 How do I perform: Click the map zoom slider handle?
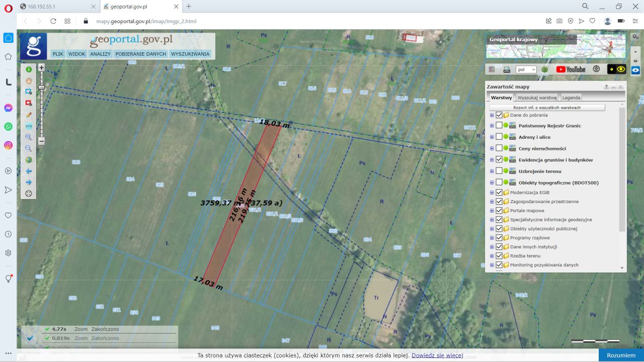pos(41,87)
